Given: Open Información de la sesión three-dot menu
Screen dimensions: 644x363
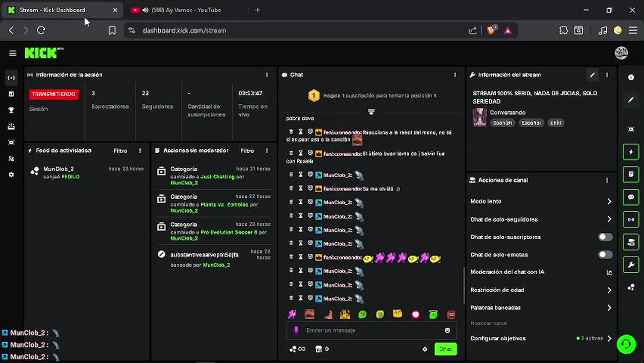Looking at the screenshot, I should 267,75.
